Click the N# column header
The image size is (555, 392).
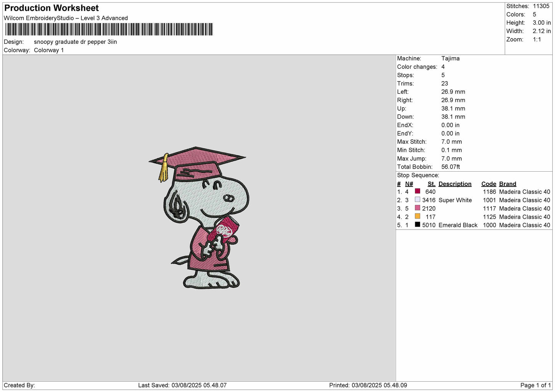pos(409,184)
